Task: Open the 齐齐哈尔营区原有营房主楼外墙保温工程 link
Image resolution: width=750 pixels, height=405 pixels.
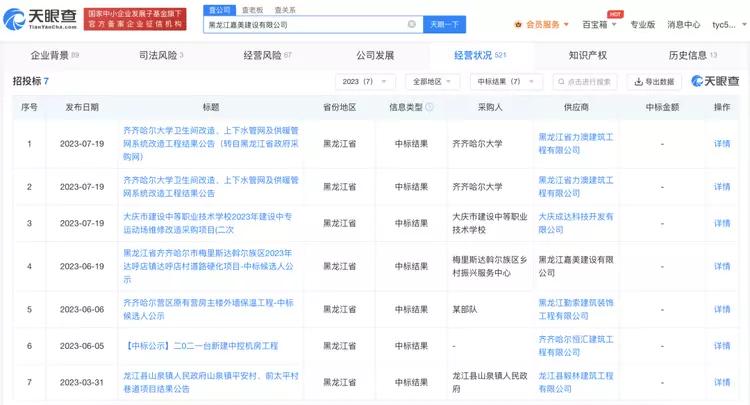Action: click(x=208, y=309)
